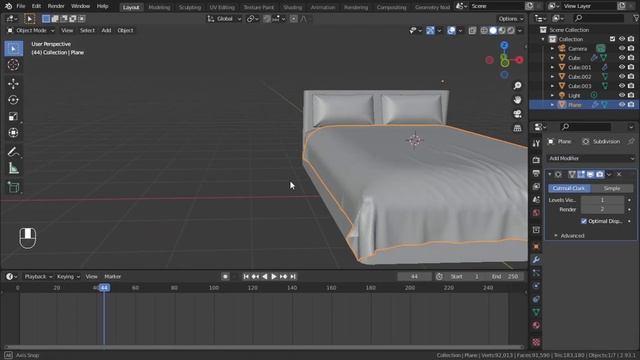Toggle Optimal Display checkbox
Image resolution: width=640 pixels, height=360 pixels.
click(x=584, y=221)
